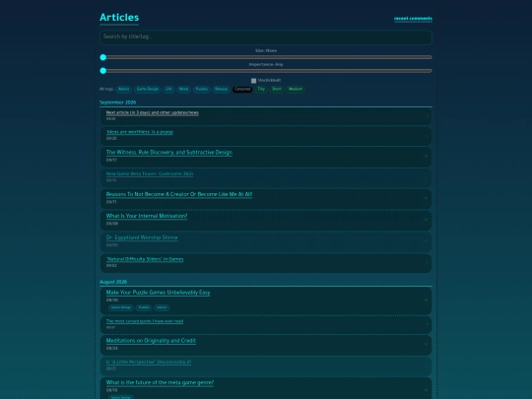Open The most cursed quote article
The image size is (532, 399).
coord(145,321)
